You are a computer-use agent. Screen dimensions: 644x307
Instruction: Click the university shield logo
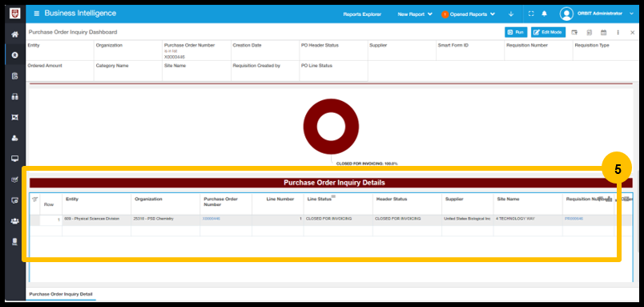point(14,13)
